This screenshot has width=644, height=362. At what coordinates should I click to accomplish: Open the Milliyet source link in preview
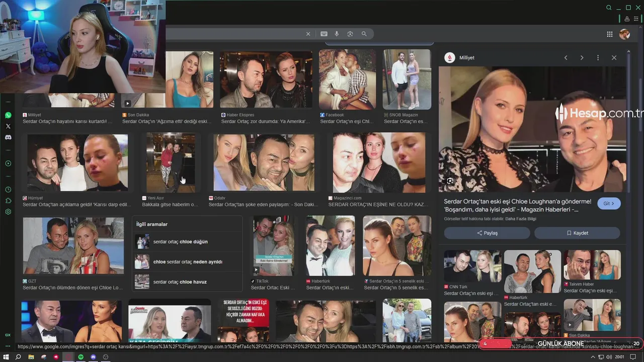(x=460, y=58)
